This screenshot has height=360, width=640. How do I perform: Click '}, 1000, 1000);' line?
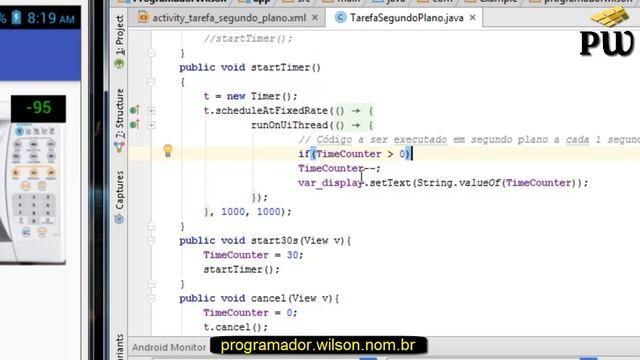(x=247, y=212)
